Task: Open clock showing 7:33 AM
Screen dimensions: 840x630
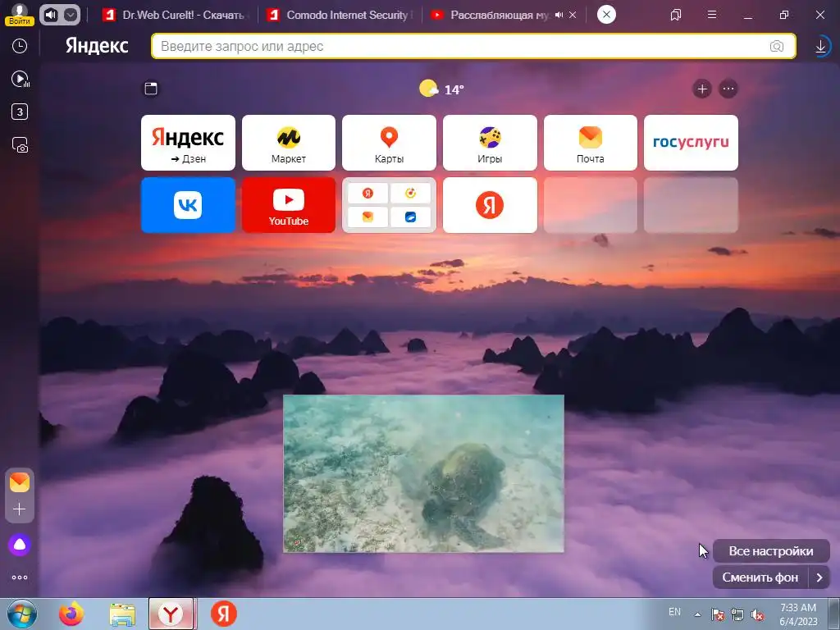Action: tap(798, 614)
